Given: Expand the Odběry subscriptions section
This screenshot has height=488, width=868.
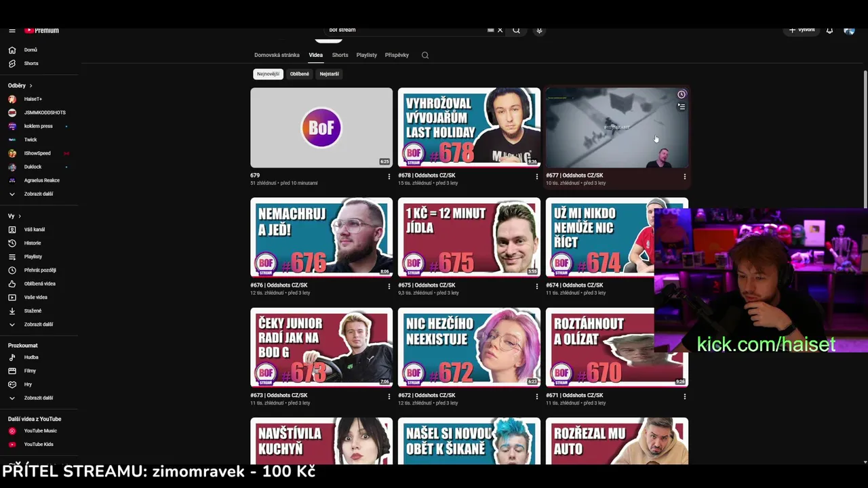Looking at the screenshot, I should (20, 85).
